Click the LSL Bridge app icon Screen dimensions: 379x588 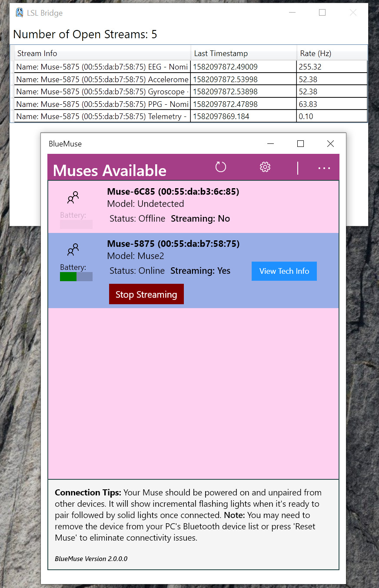[19, 13]
